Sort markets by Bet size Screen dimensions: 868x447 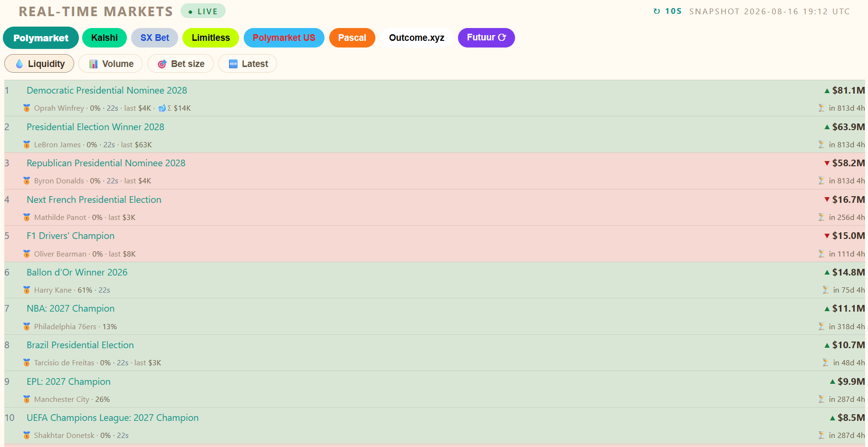click(181, 64)
